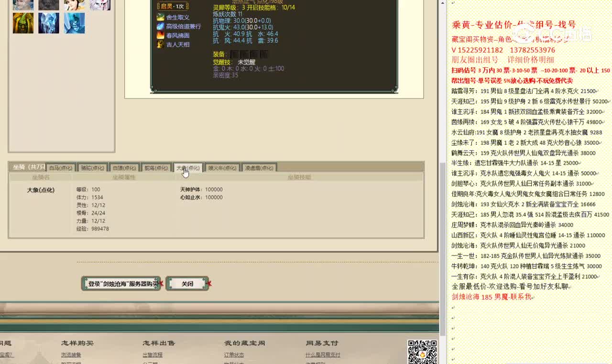Click the red 剑烛沧海 185 男魔-联系我 line

click(x=492, y=297)
